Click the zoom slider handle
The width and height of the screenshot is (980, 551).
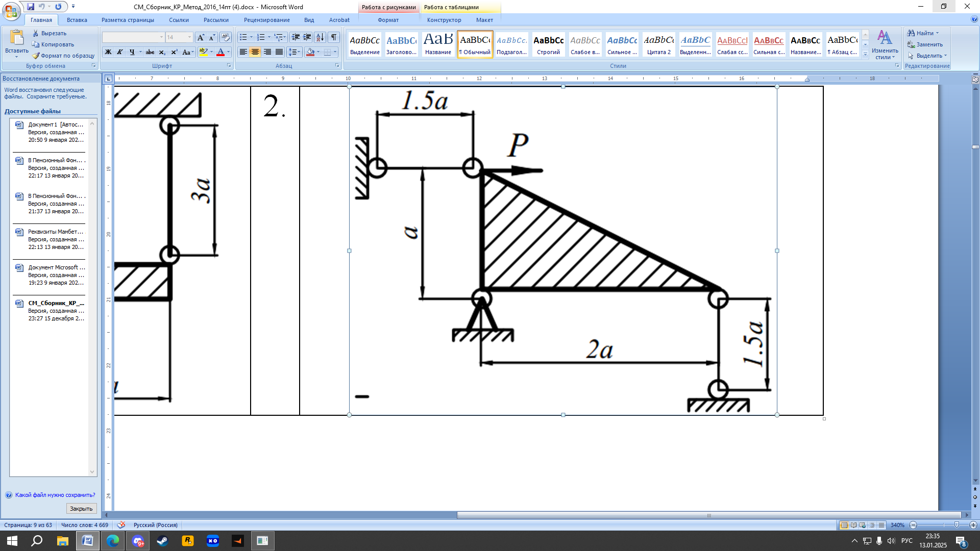[957, 525]
